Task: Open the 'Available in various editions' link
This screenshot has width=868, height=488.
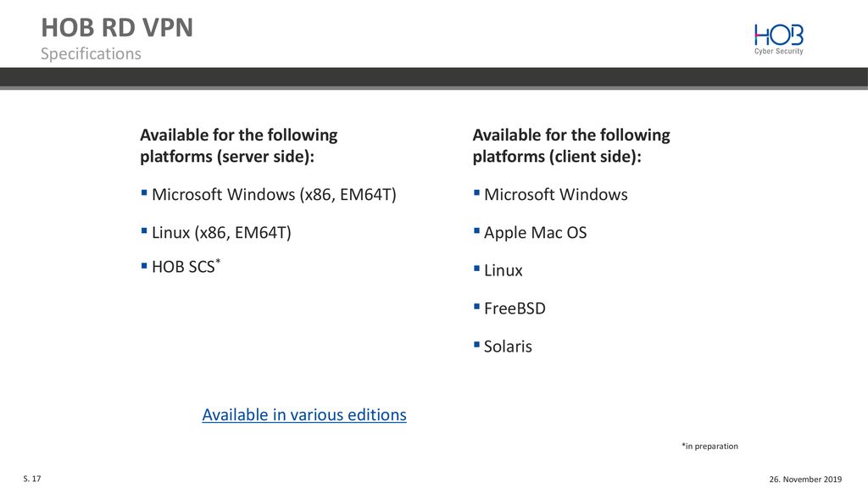Action: point(304,414)
